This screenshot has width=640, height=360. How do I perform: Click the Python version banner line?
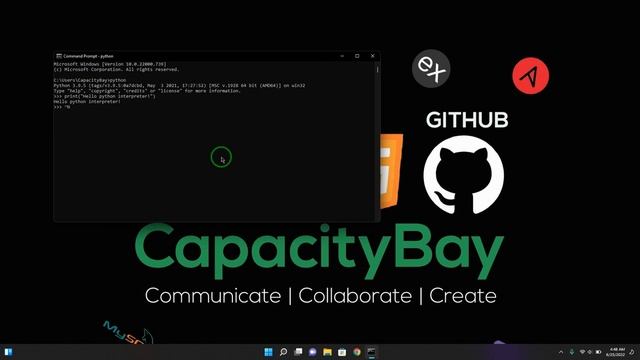click(x=179, y=85)
